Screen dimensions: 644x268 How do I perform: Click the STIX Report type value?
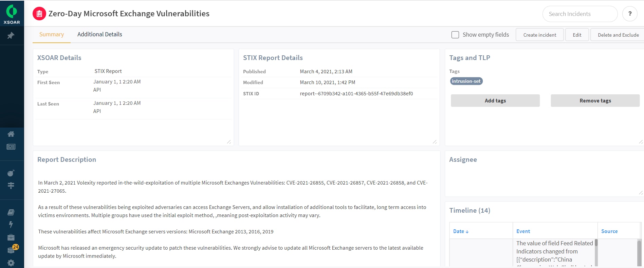108,71
